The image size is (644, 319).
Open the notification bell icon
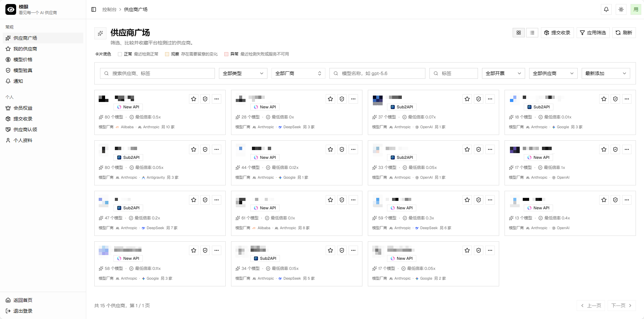point(606,9)
